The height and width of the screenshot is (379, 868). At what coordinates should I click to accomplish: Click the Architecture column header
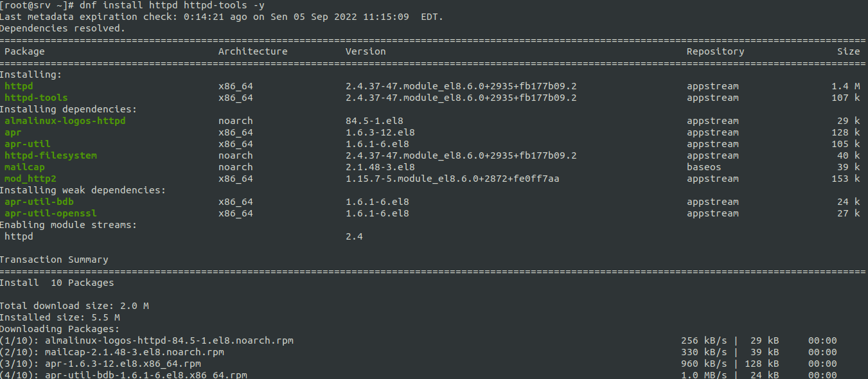pyautogui.click(x=252, y=51)
